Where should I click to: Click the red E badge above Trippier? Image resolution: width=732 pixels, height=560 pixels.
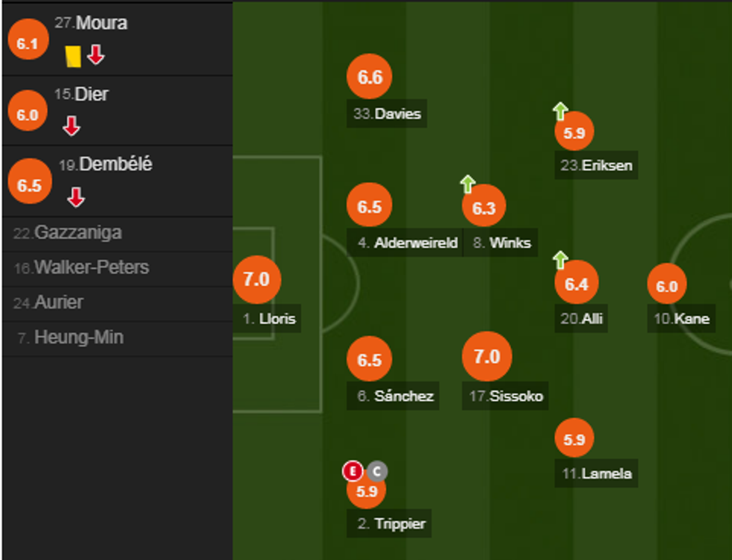(x=353, y=471)
